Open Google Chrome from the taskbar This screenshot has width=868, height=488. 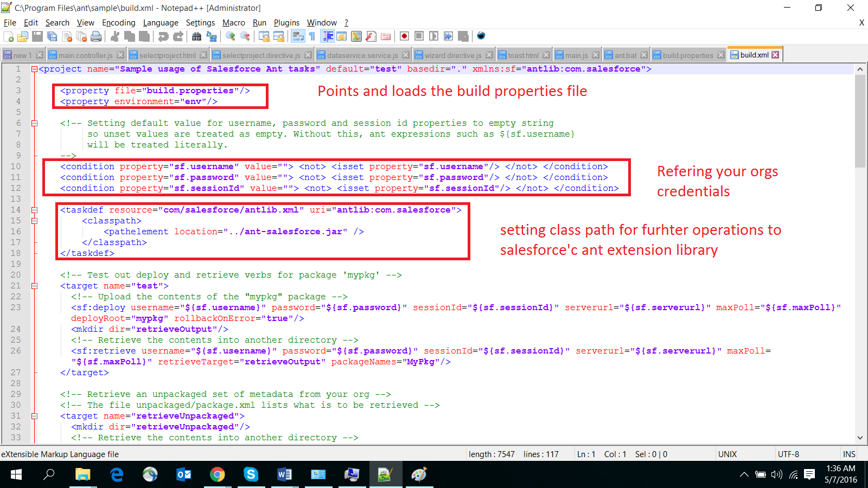click(217, 475)
